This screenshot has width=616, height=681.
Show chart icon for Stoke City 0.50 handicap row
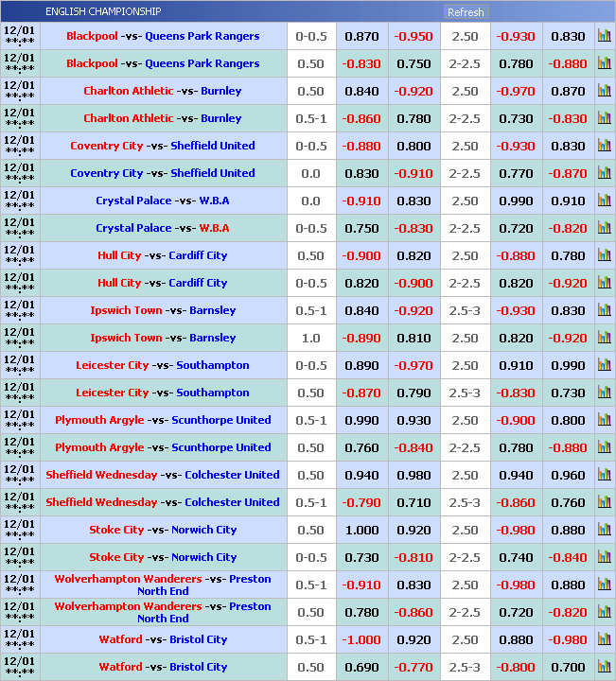(x=604, y=530)
